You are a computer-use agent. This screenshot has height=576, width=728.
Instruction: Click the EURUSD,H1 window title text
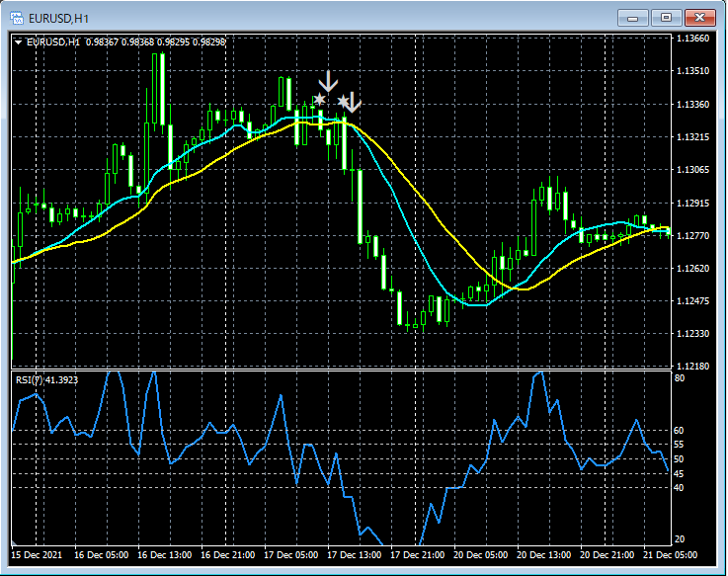58,19
